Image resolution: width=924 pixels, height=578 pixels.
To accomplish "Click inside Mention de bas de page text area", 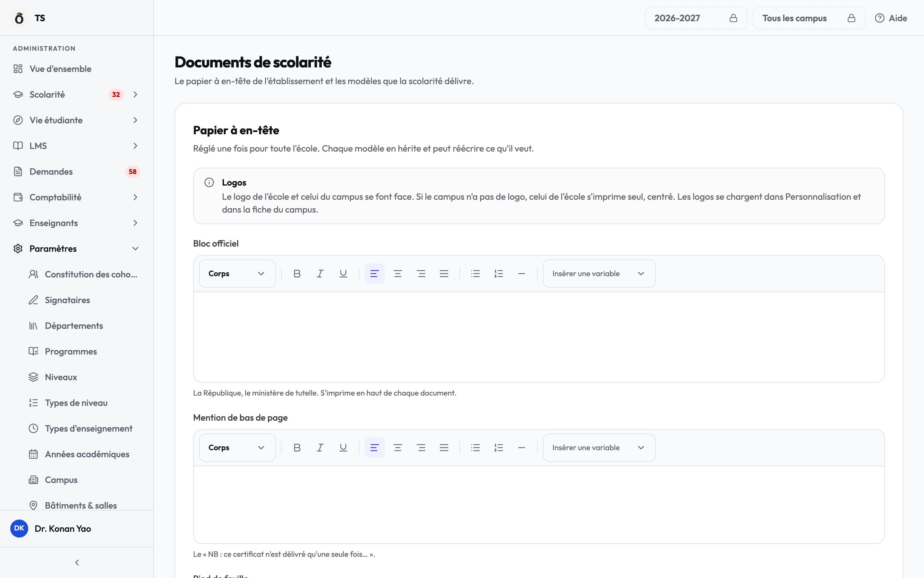I will tap(539, 504).
